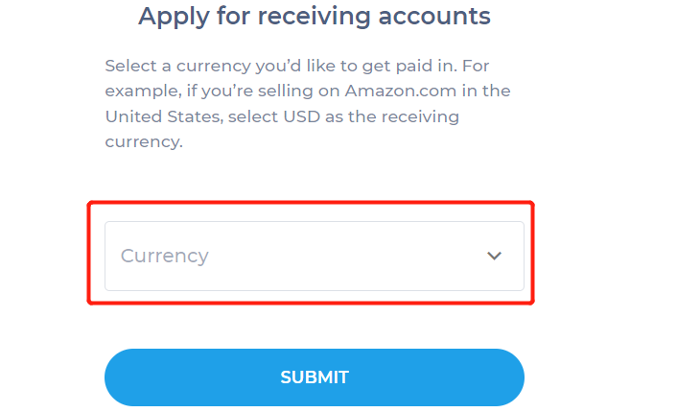Click the "Apply for receiving accounts" heading
Image resolution: width=700 pixels, height=414 pixels.
click(x=314, y=16)
